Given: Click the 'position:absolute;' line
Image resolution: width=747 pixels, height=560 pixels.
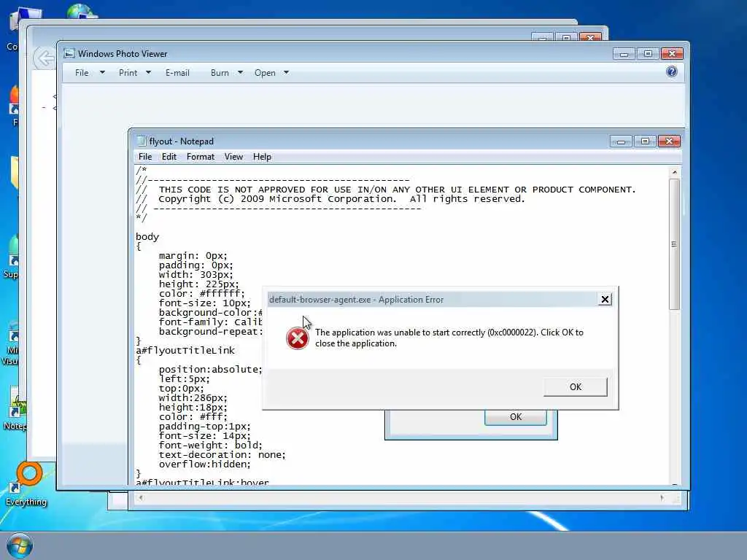Looking at the screenshot, I should click(210, 370).
